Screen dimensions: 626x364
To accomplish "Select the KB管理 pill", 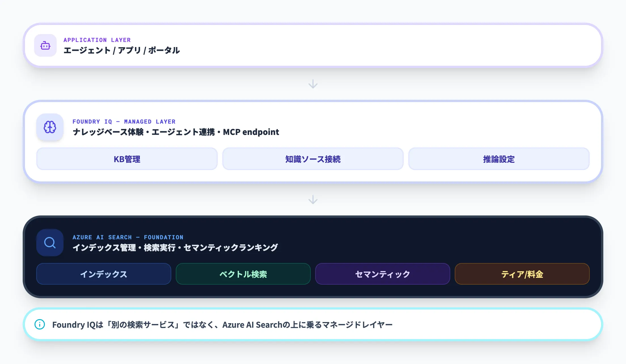I will click(126, 159).
